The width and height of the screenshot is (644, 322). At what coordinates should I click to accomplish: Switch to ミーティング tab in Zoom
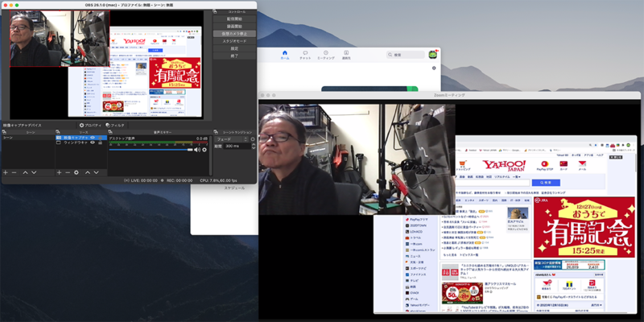(326, 55)
